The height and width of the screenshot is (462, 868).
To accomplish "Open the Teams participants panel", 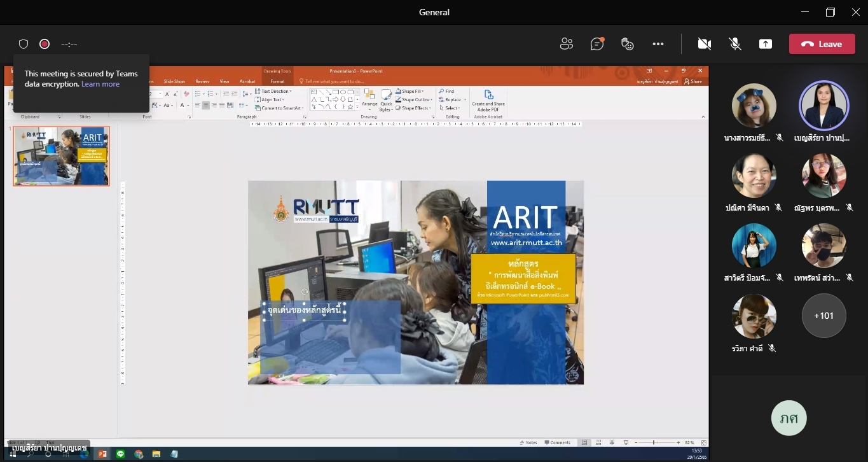I will coord(566,44).
